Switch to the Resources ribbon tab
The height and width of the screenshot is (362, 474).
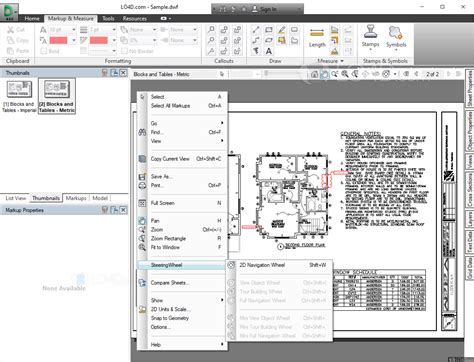[134, 18]
